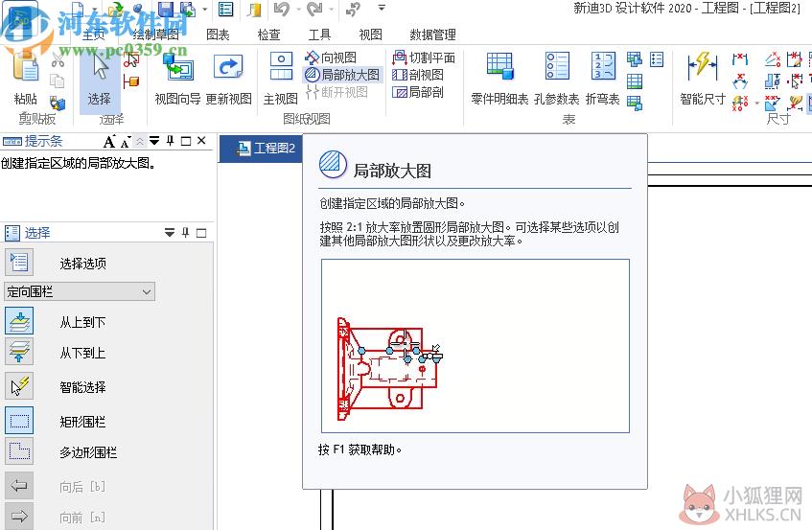Click the 智能尺寸 smart dimension icon
Image resolution: width=812 pixels, height=530 pixels.
(703, 66)
